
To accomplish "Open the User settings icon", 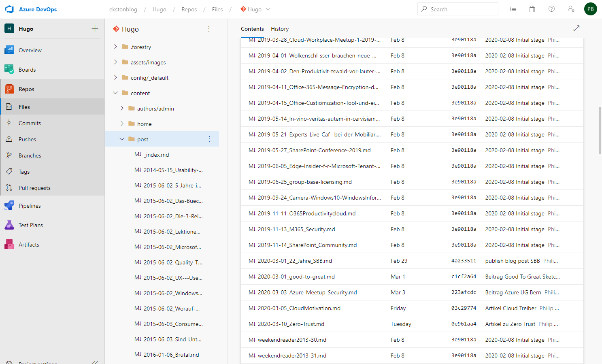I will coord(571,9).
